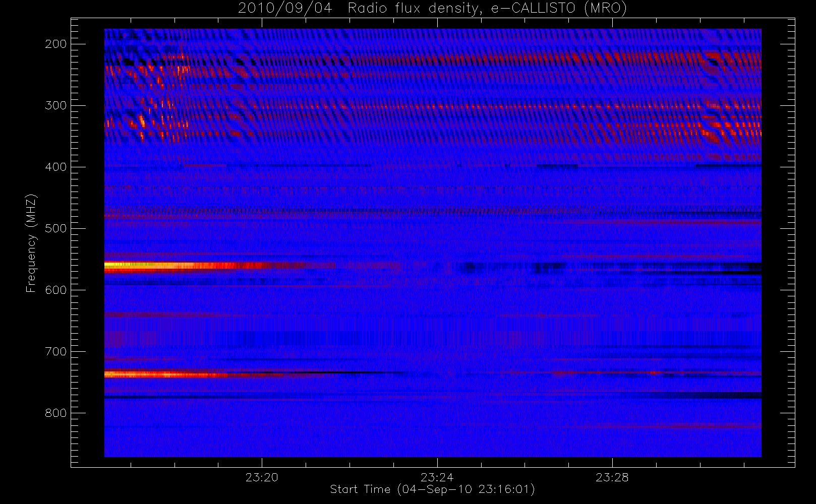Click the 800 frequency axis label

click(55, 413)
